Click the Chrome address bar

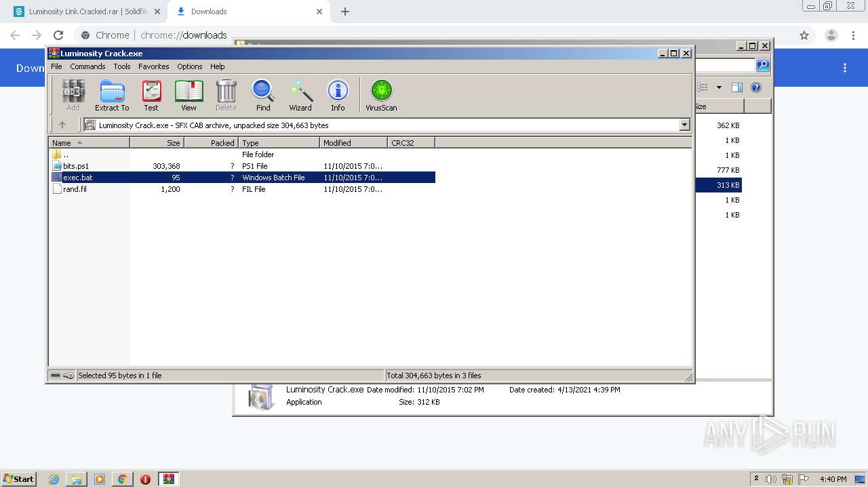coord(434,35)
